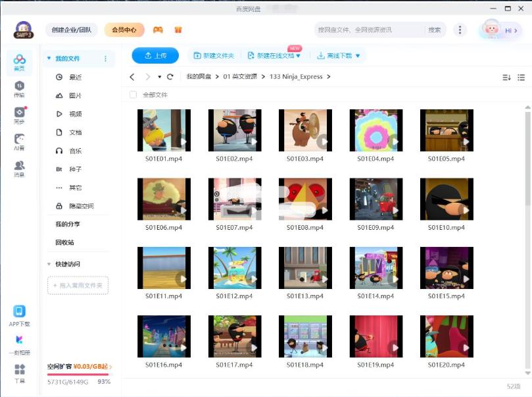Select the S01E08.mp4 thumbnail
532x397 pixels.
305,199
